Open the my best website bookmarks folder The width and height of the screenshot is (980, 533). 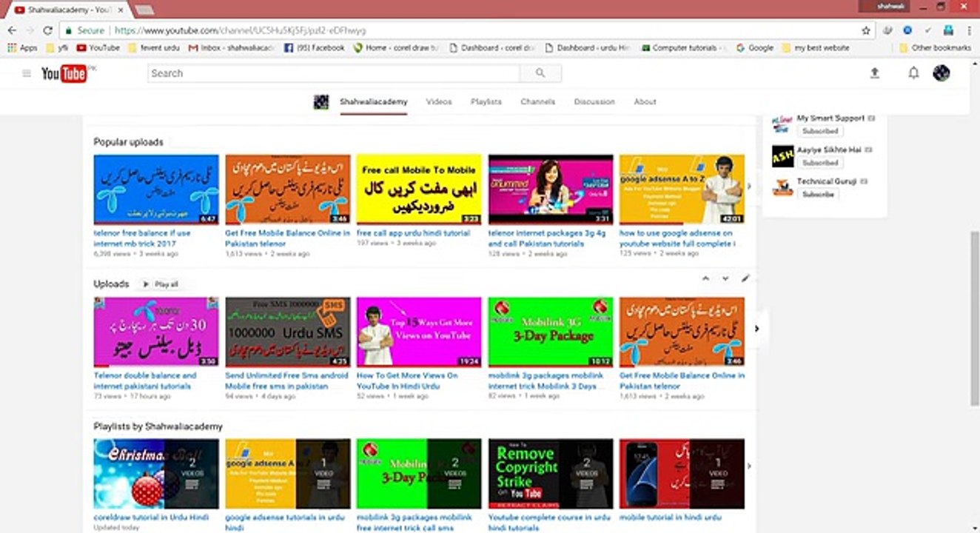pos(815,47)
